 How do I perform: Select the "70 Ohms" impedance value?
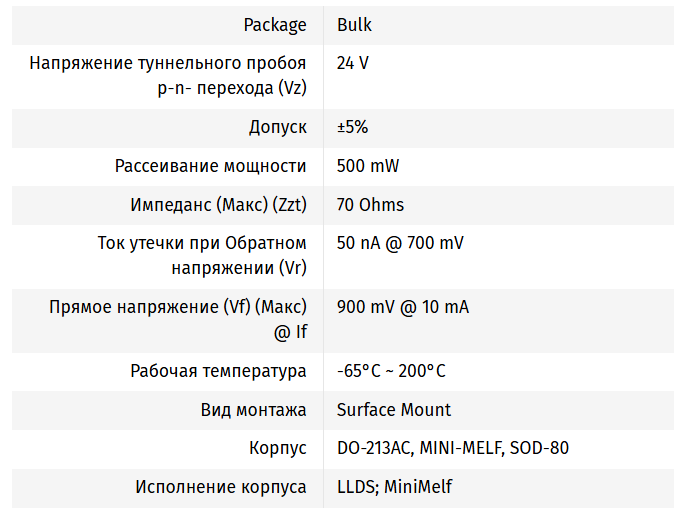(x=370, y=205)
